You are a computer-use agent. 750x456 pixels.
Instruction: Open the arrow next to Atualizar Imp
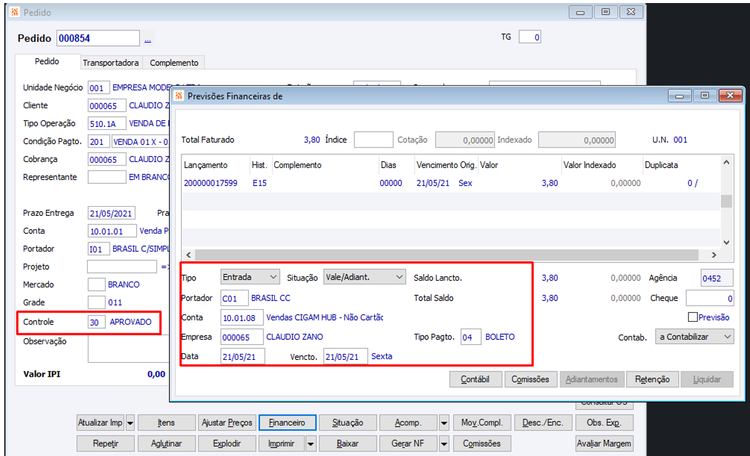130,423
